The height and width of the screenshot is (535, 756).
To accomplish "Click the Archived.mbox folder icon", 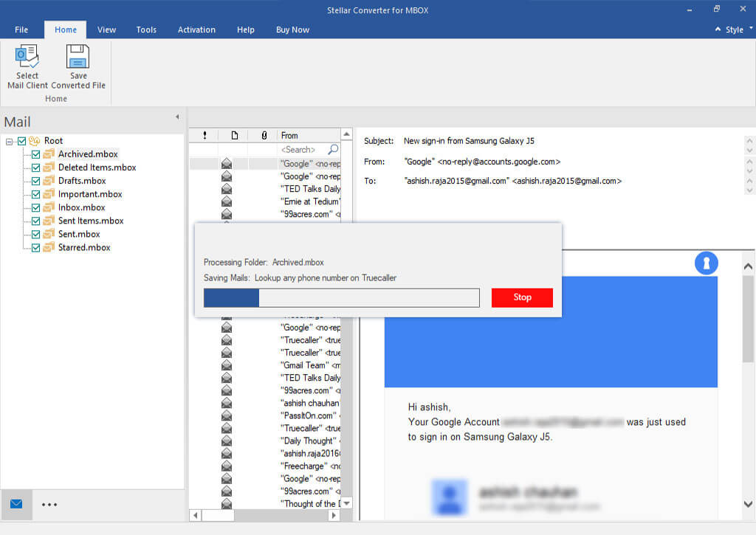I will pyautogui.click(x=49, y=154).
